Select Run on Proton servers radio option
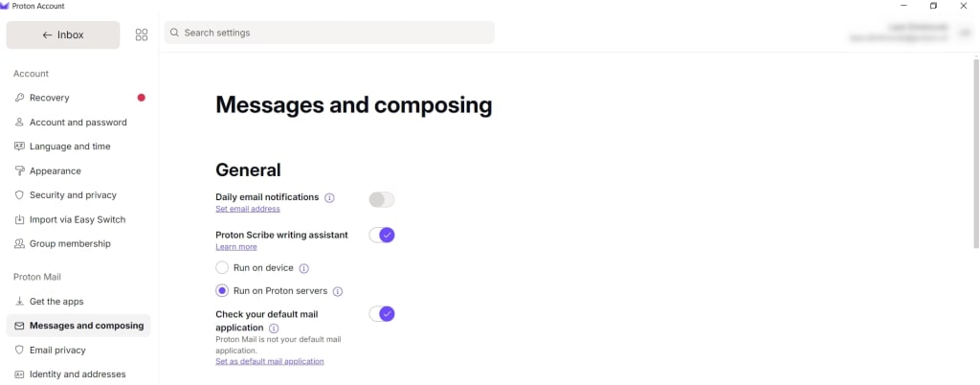Image resolution: width=980 pixels, height=385 pixels. pyautogui.click(x=222, y=290)
